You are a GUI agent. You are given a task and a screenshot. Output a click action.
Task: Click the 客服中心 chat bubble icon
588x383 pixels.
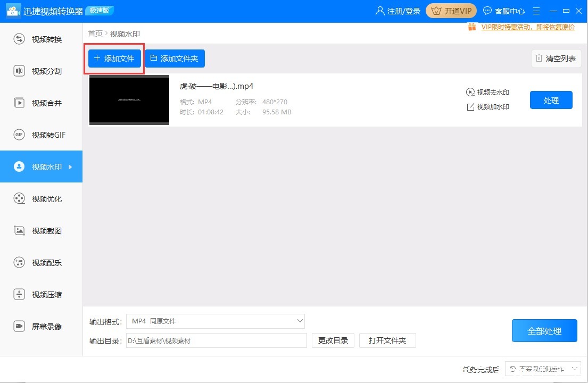487,11
